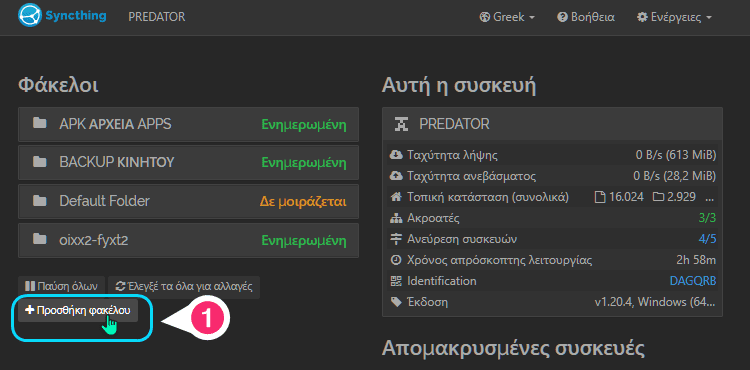Collapse the PREDATOR device panel header
Image resolution: width=750 pixels, height=370 pixels.
(552, 124)
